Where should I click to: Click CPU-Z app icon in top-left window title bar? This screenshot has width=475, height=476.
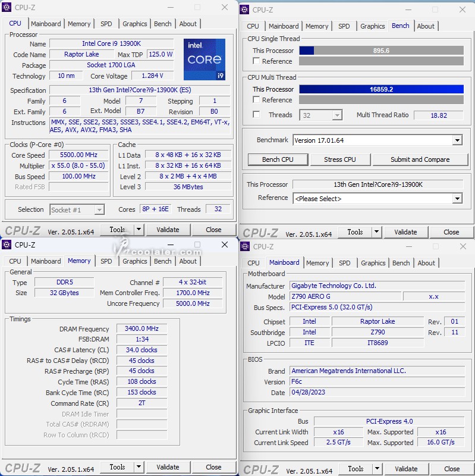point(7,8)
